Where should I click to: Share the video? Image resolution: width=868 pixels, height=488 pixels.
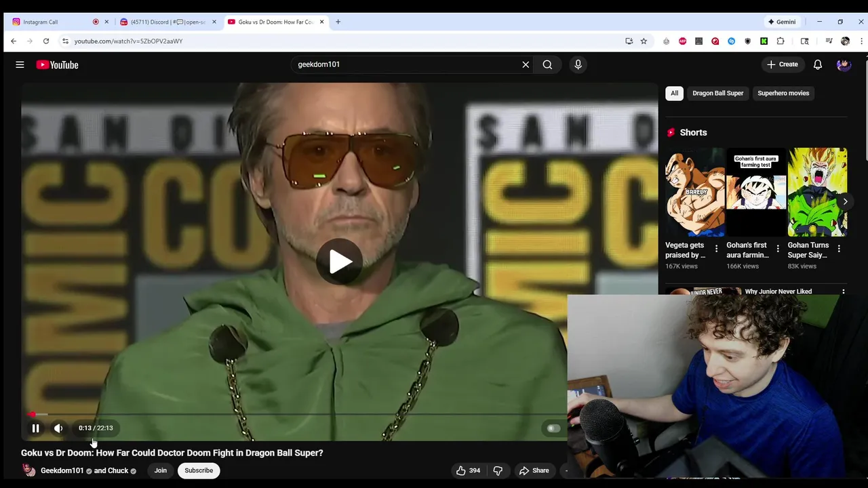pos(534,470)
